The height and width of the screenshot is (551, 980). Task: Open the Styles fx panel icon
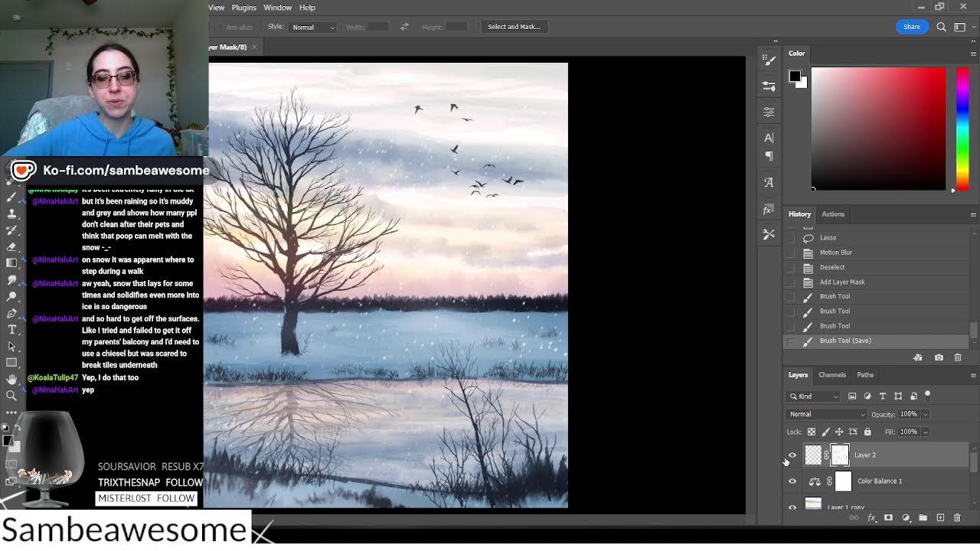click(x=769, y=210)
